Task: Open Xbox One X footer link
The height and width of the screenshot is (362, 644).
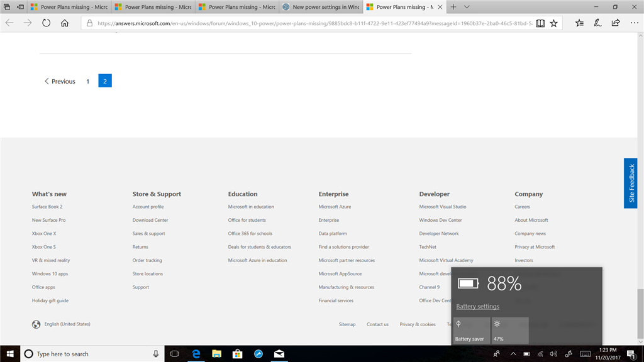Action: coord(44,234)
